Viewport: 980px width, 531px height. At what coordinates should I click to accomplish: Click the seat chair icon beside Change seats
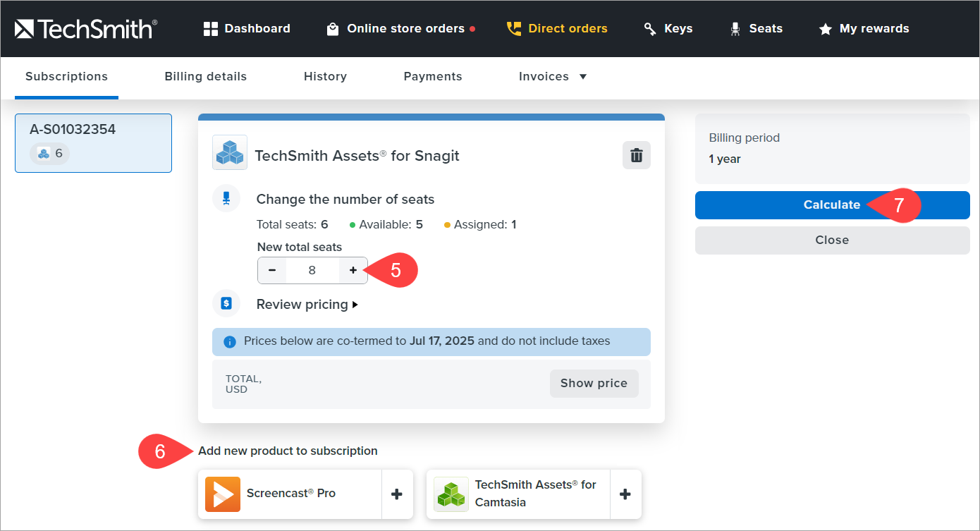[226, 198]
